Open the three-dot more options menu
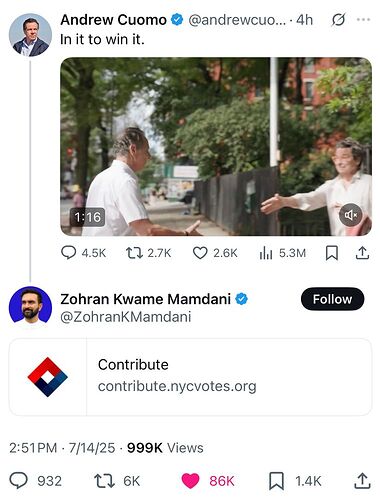The image size is (380, 500). tap(363, 20)
